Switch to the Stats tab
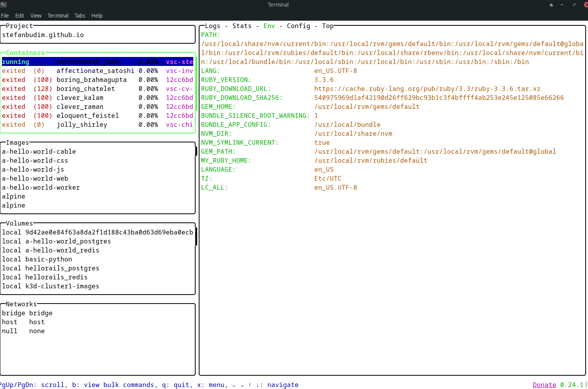Viewport: 588px width, 389px height. point(242,26)
